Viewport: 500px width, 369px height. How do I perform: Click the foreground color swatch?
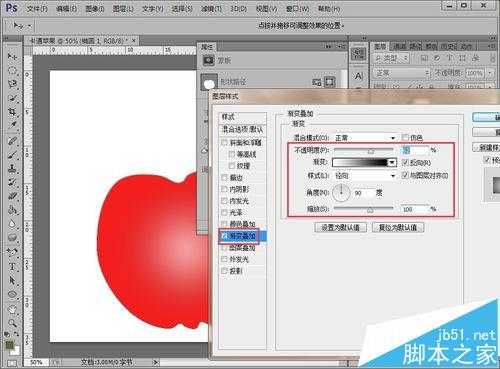(x=10, y=344)
